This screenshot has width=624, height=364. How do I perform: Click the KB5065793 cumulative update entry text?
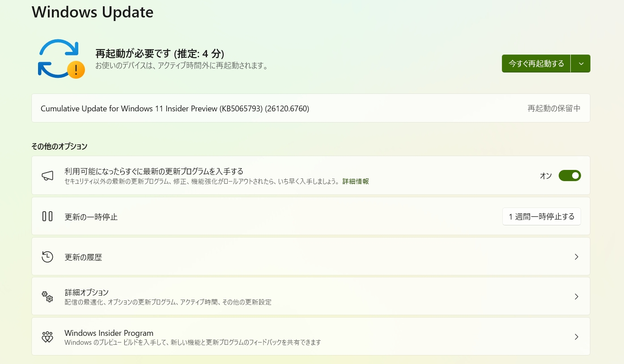[x=175, y=109]
